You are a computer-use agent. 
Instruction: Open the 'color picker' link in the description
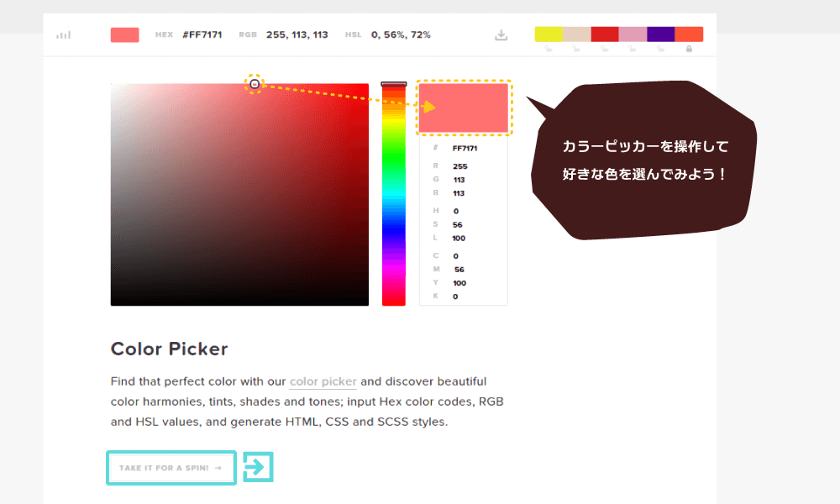323,382
